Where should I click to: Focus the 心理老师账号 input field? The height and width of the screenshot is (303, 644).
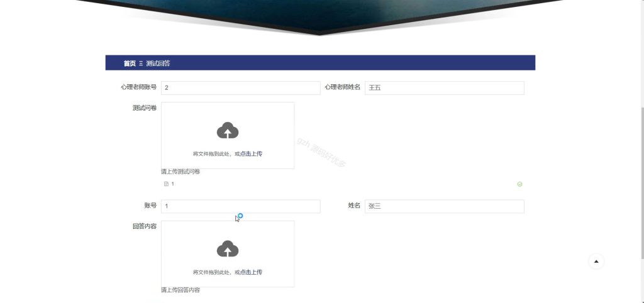pyautogui.click(x=240, y=88)
